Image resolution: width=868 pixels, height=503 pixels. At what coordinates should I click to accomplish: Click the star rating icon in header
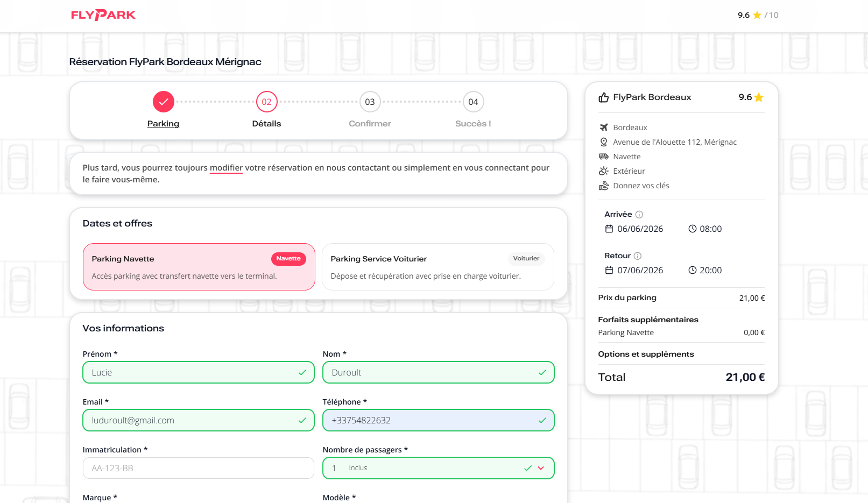(757, 15)
